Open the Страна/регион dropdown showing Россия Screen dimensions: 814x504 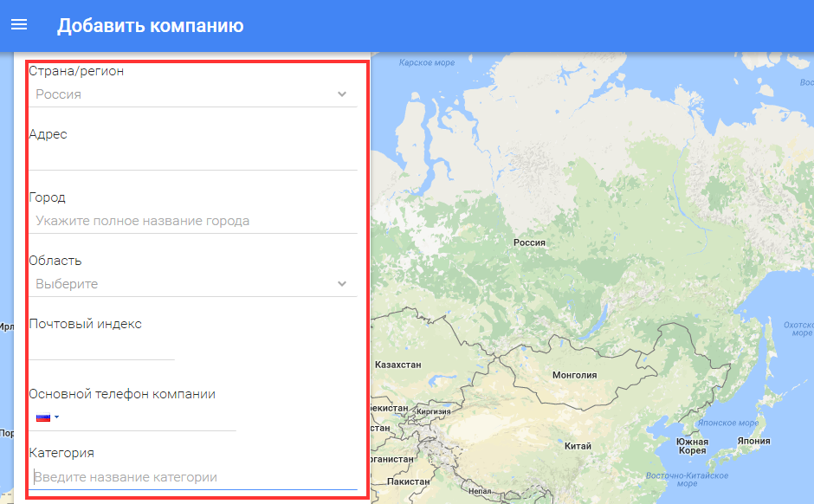192,94
